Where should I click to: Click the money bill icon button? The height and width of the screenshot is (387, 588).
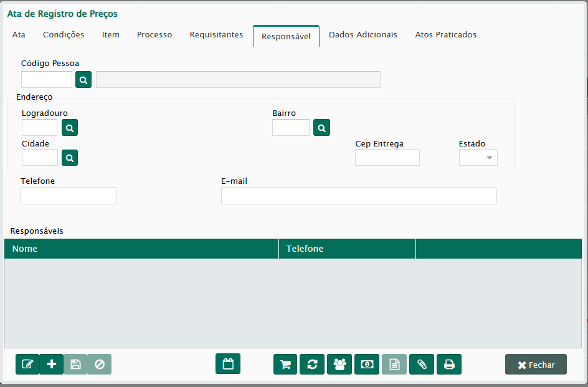pos(367,365)
